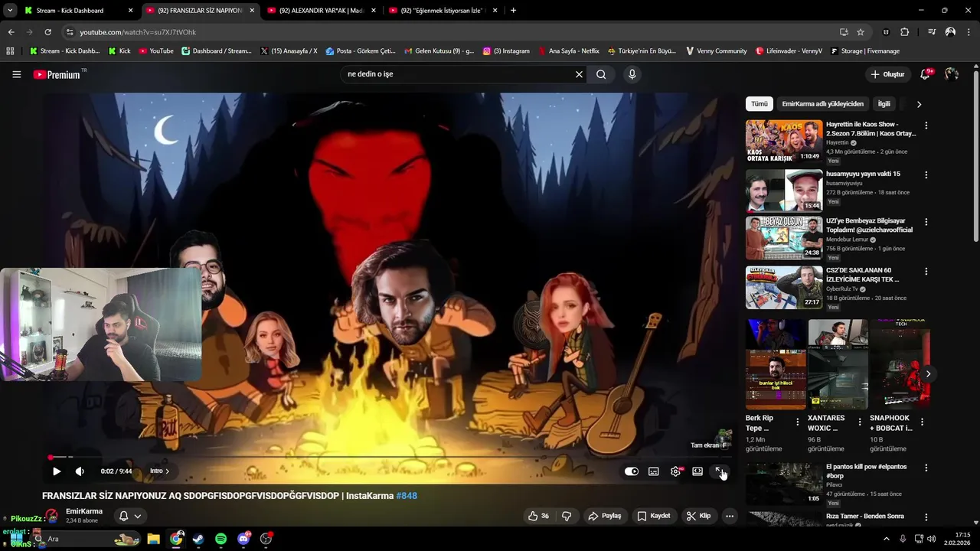Play the video with the play button
980x551 pixels.
click(57, 471)
